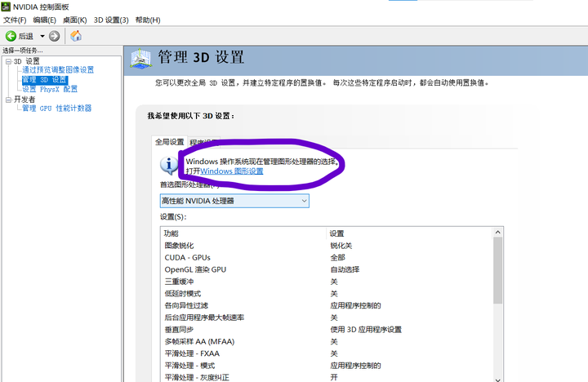Select 管理 3D 设置 in the tree
The height and width of the screenshot is (382, 588).
point(45,79)
